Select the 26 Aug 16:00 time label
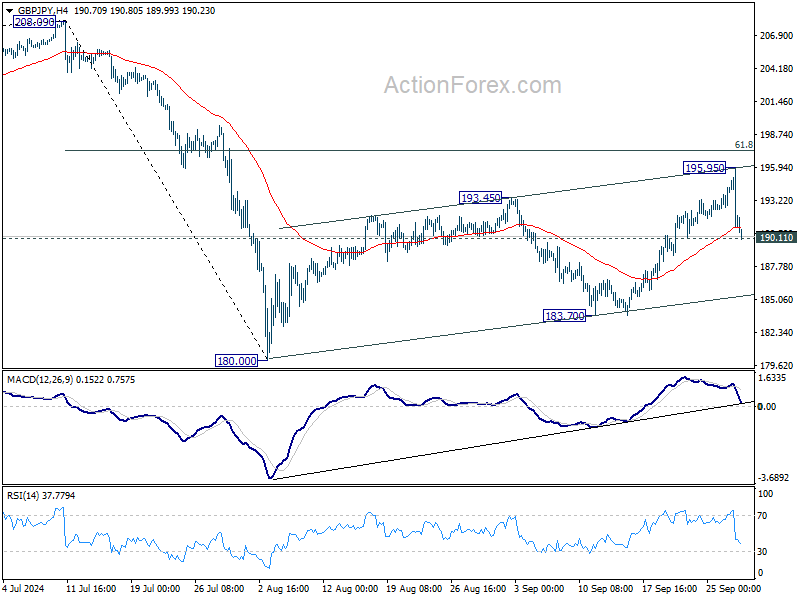Viewport: 800px width, 600px height. [x=478, y=588]
